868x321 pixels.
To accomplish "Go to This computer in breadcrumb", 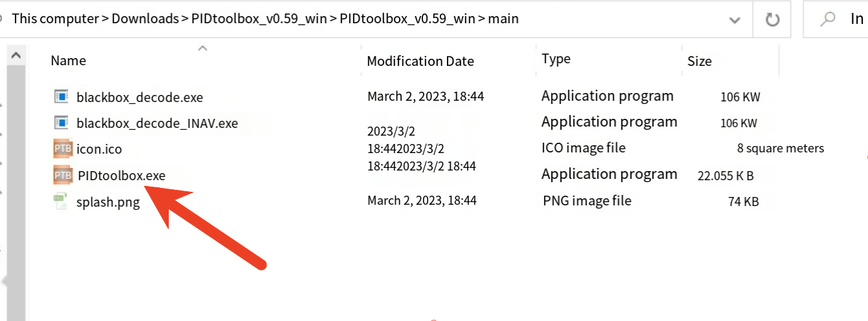I will [56, 19].
